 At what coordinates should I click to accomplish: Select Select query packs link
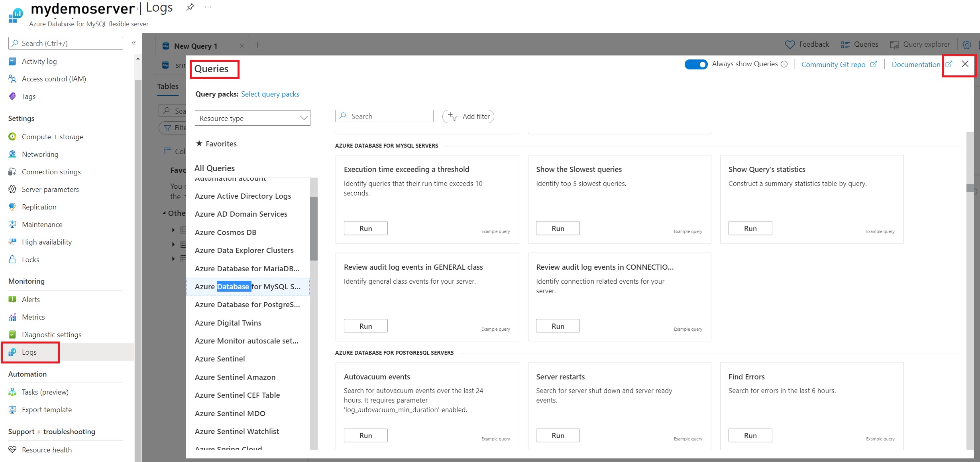(270, 94)
